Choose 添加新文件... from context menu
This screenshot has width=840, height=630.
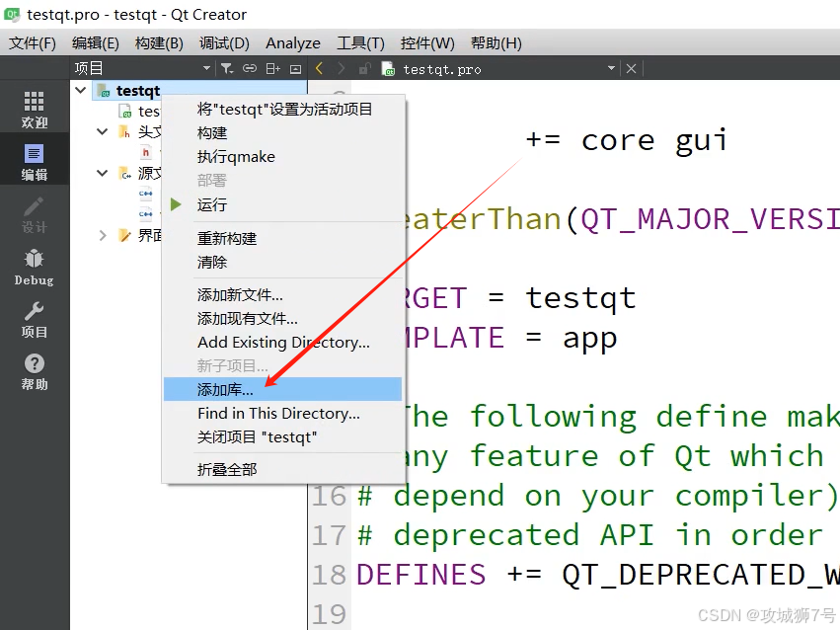(283, 294)
